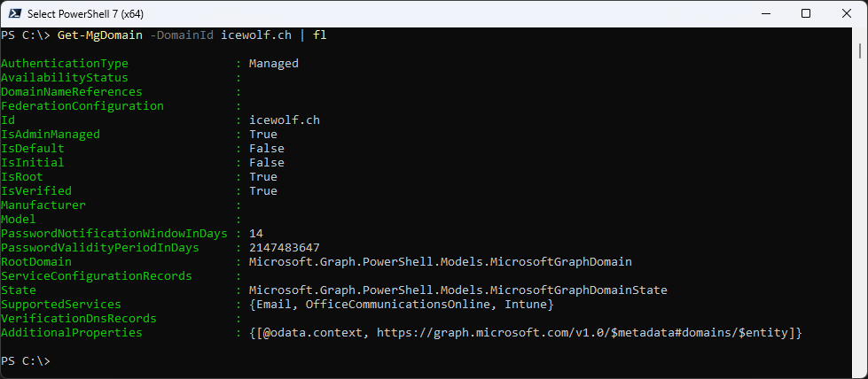Image resolution: width=868 pixels, height=379 pixels.
Task: Click the AdditionalProperties property name
Action: click(72, 333)
